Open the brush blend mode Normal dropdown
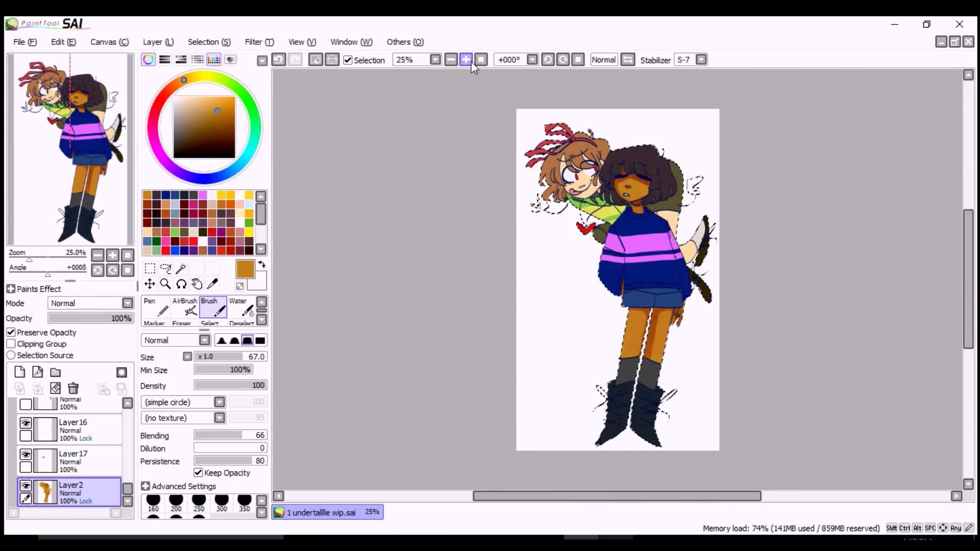Viewport: 980px width, 551px height. [x=204, y=340]
